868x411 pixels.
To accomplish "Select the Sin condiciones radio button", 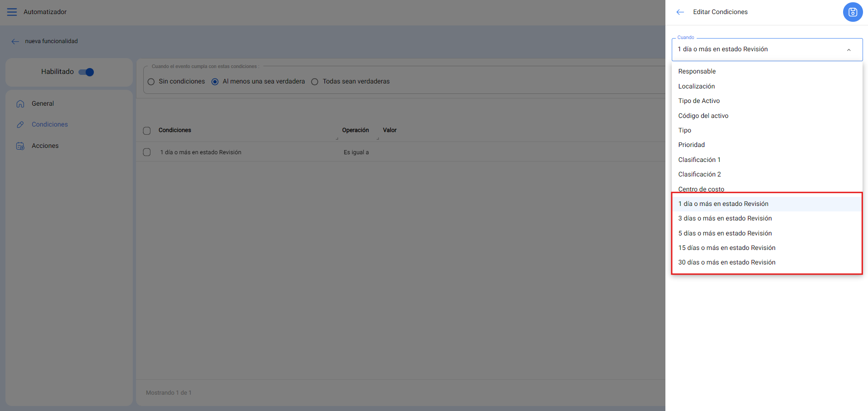I will point(151,82).
